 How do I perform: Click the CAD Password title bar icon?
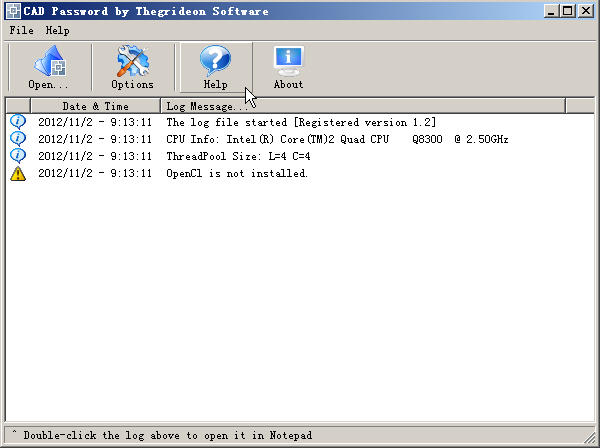13,11
